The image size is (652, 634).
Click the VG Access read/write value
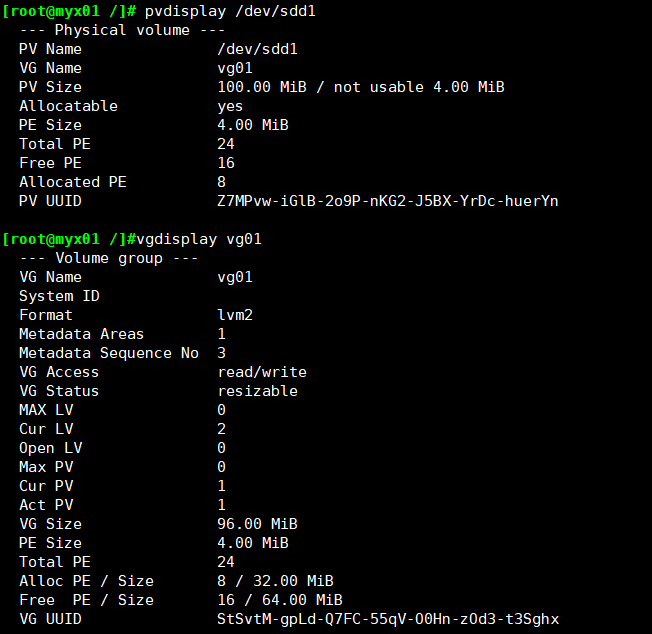click(x=262, y=372)
